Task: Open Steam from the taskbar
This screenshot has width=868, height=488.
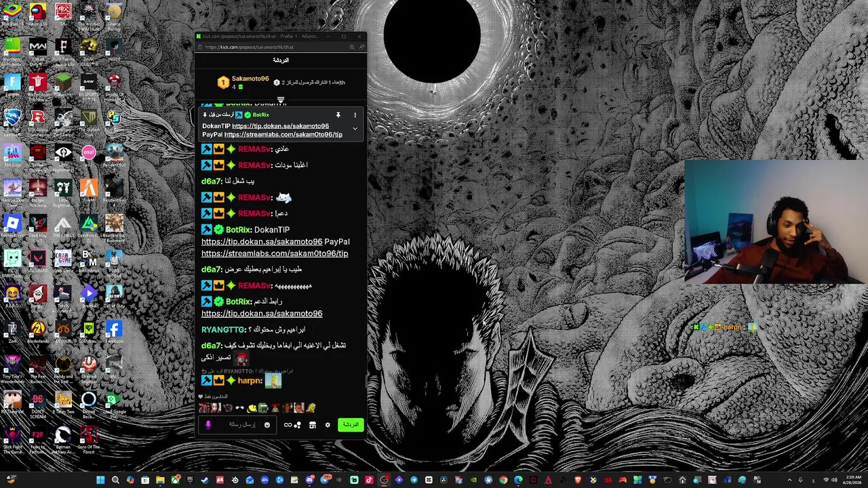Action: coord(205,481)
